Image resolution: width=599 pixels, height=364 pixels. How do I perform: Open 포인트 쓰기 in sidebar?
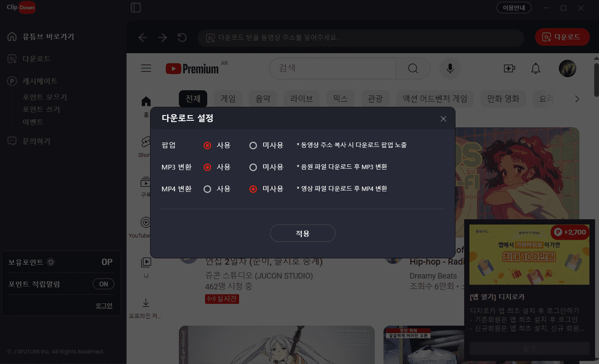point(41,109)
